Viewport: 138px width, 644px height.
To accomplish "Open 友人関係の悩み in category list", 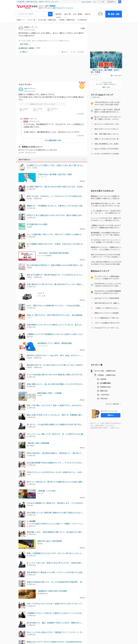I will (105, 383).
